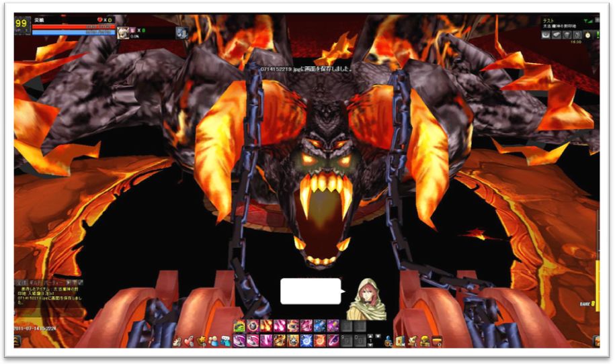615x364 pixels.
Task: Trigger the orange fire spiral skill
Action: 320,340
